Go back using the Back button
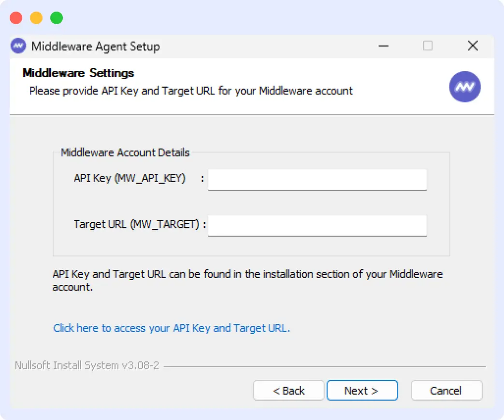The image size is (504, 420). click(288, 390)
